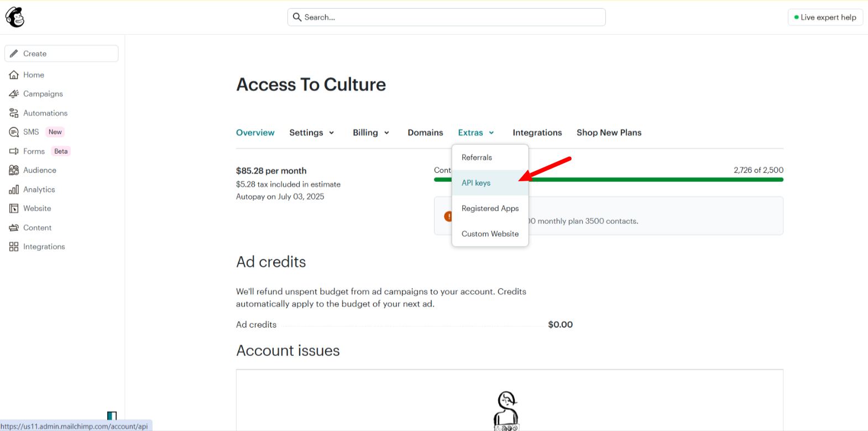This screenshot has height=431, width=868.
Task: Open the Integrations tab in account nav
Action: pos(537,133)
